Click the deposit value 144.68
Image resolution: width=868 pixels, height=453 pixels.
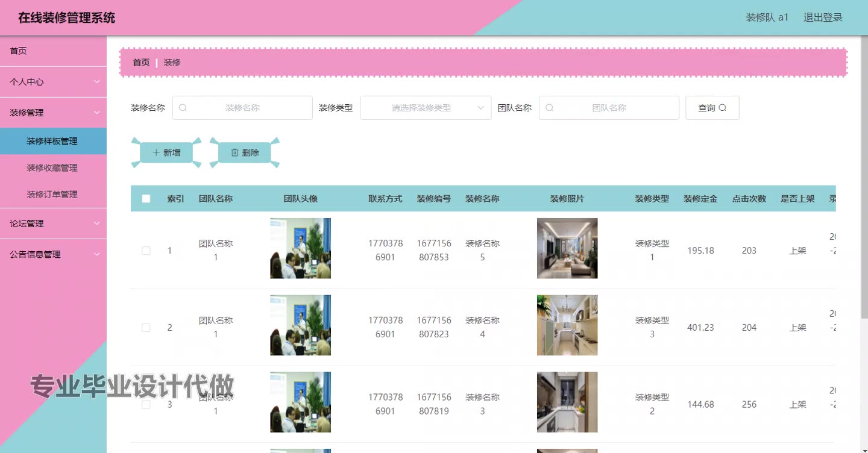click(x=700, y=404)
